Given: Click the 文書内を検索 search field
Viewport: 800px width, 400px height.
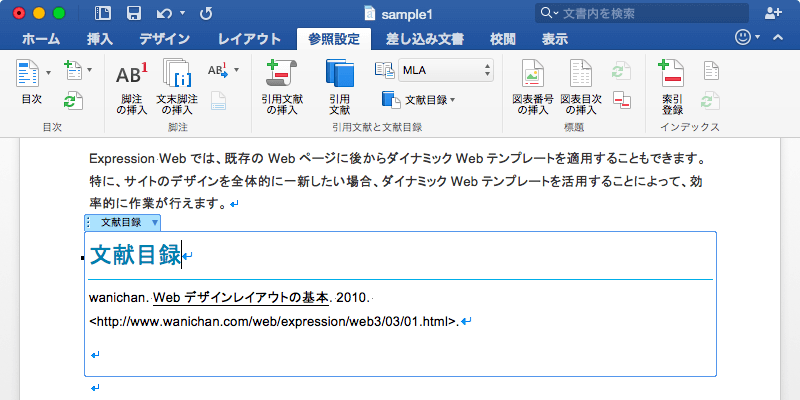Looking at the screenshot, I should tap(640, 14).
